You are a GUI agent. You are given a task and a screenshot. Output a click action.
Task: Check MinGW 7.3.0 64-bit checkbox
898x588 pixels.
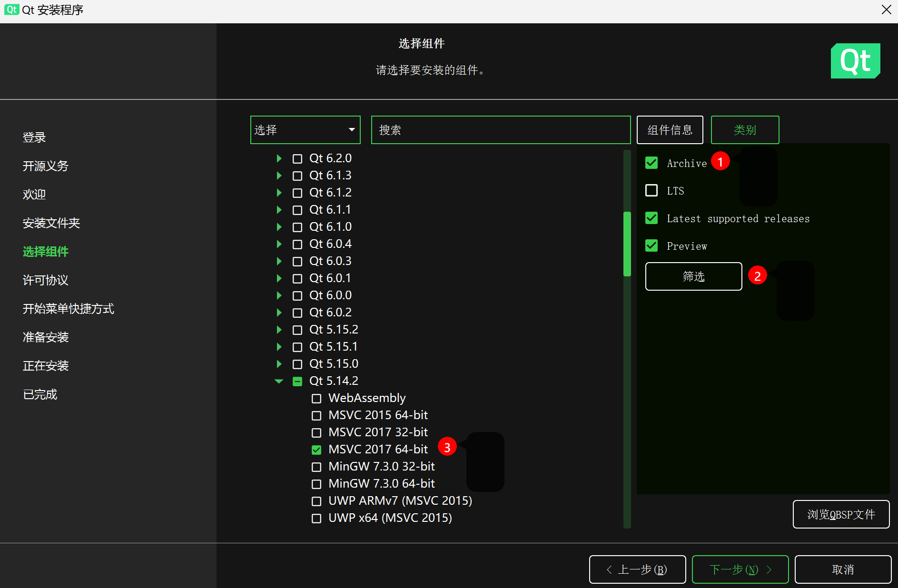(316, 484)
